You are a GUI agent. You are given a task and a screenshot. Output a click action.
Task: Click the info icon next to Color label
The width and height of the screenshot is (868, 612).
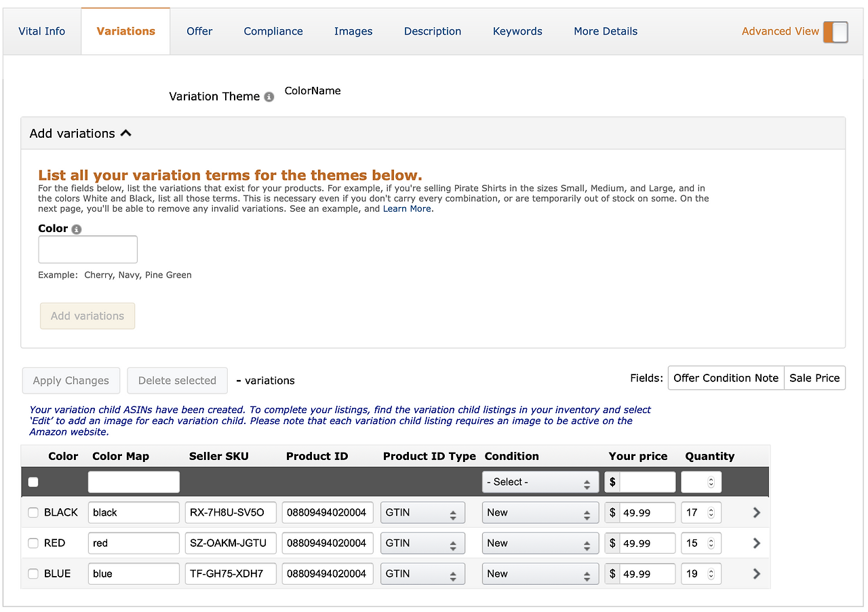77,229
